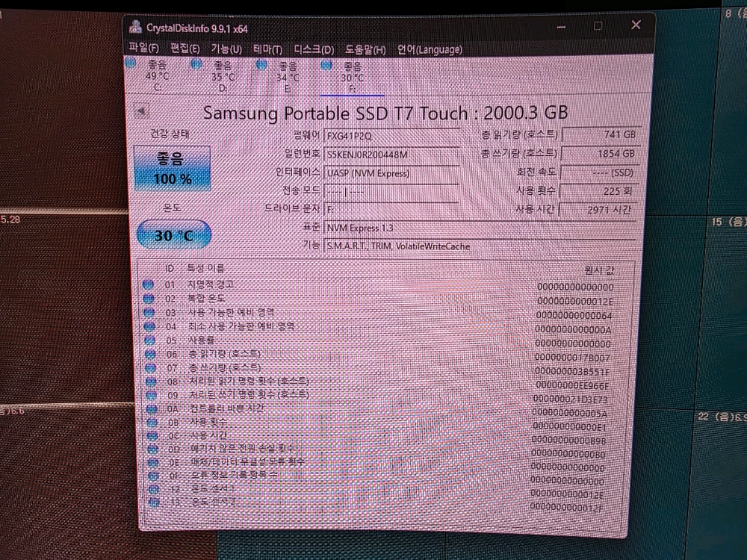Image resolution: width=747 pixels, height=560 pixels.
Task: Click the total host reads value 741 GB
Action: coord(601,134)
